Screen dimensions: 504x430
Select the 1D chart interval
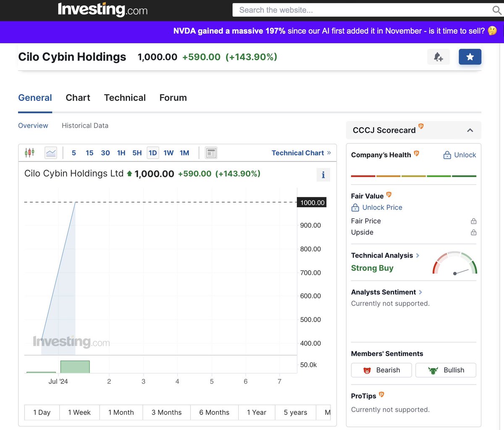[x=153, y=153]
